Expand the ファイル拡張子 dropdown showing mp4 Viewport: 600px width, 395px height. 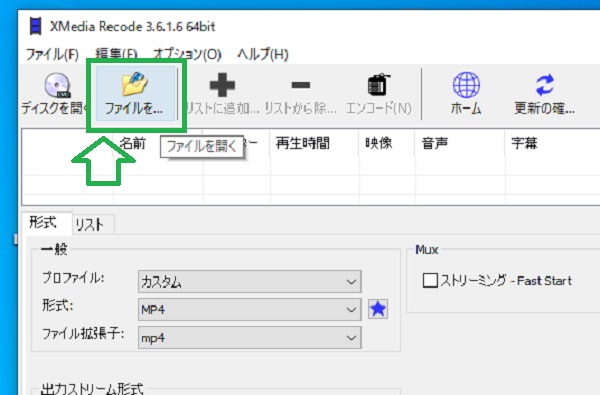[x=249, y=338]
